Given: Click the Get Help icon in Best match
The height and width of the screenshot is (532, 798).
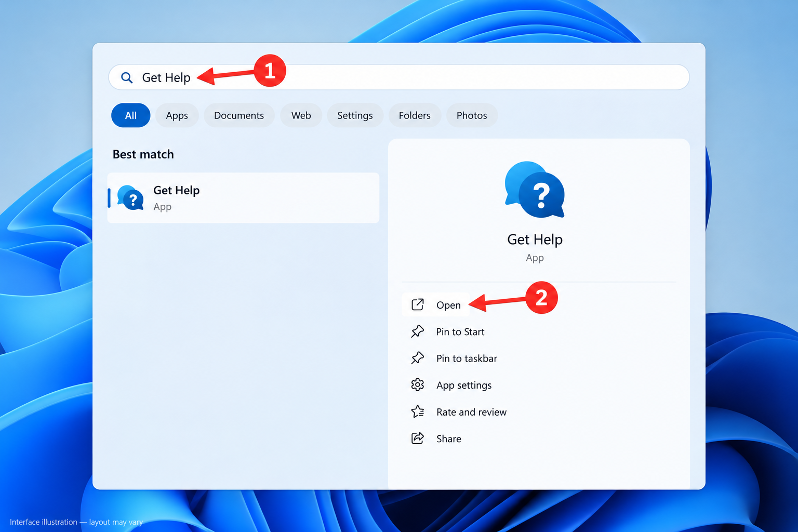Looking at the screenshot, I should (130, 197).
